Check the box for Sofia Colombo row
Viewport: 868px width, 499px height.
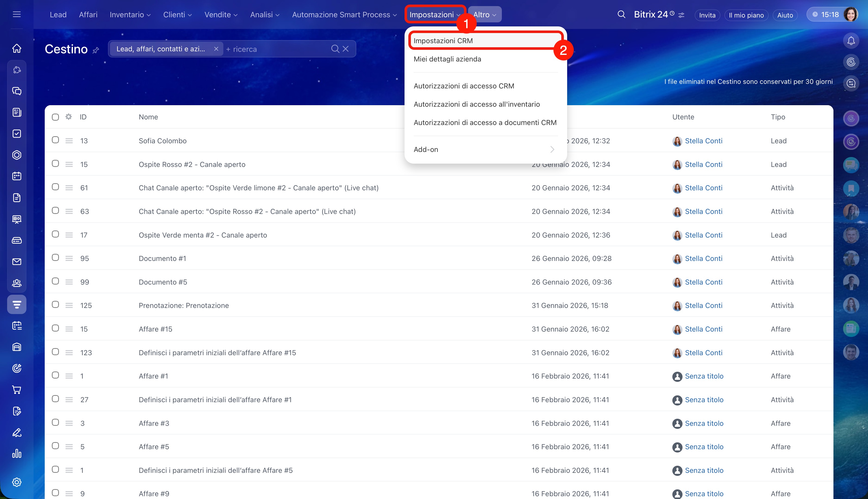click(55, 140)
